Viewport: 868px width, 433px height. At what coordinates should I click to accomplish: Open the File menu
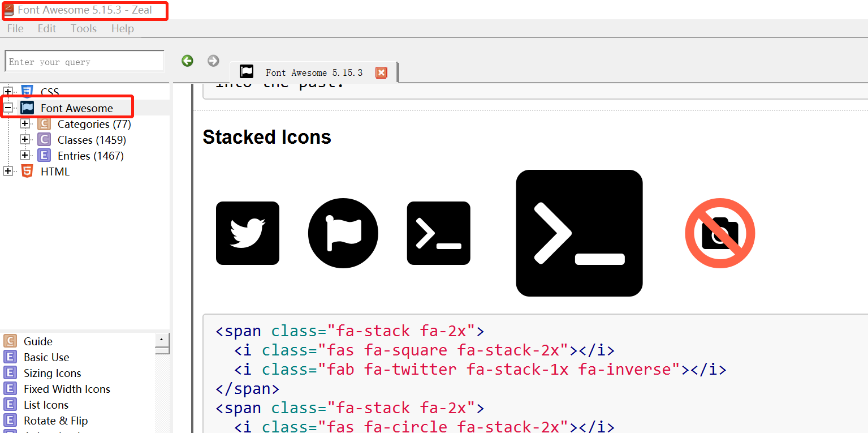(15, 28)
